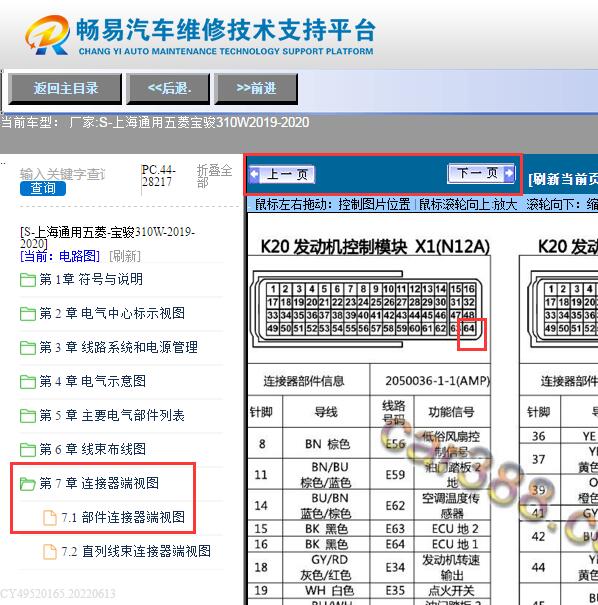Click folder icon of 第5章

[28, 416]
